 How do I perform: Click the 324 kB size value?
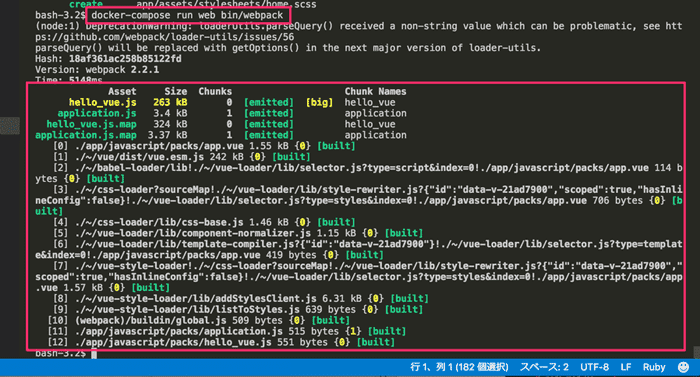[x=170, y=124]
